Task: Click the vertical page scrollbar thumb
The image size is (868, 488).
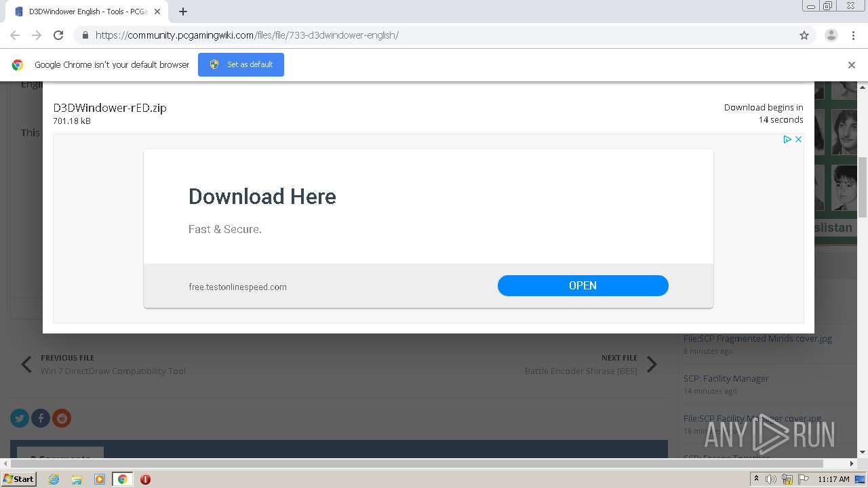Action: coord(863,187)
